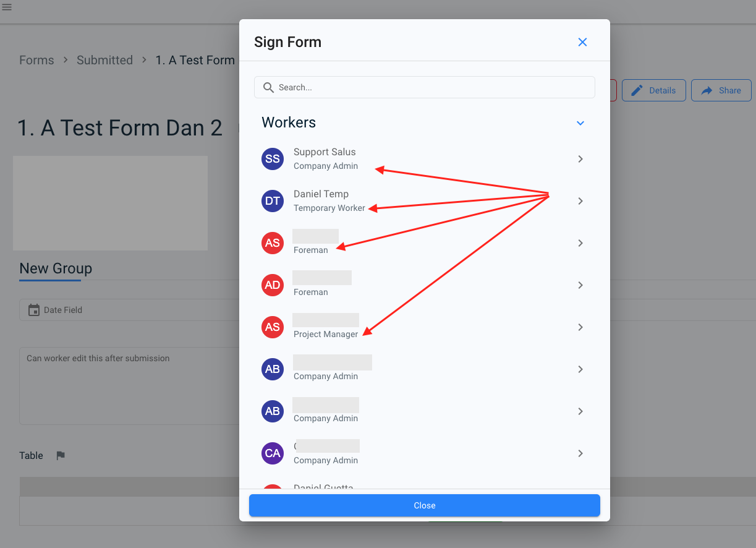Image resolution: width=756 pixels, height=548 pixels.
Task: Click the Details button
Action: pos(653,90)
